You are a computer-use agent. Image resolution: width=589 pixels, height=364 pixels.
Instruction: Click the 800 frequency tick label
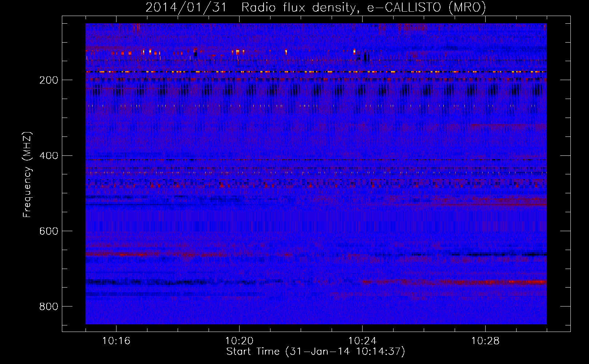click(x=49, y=306)
